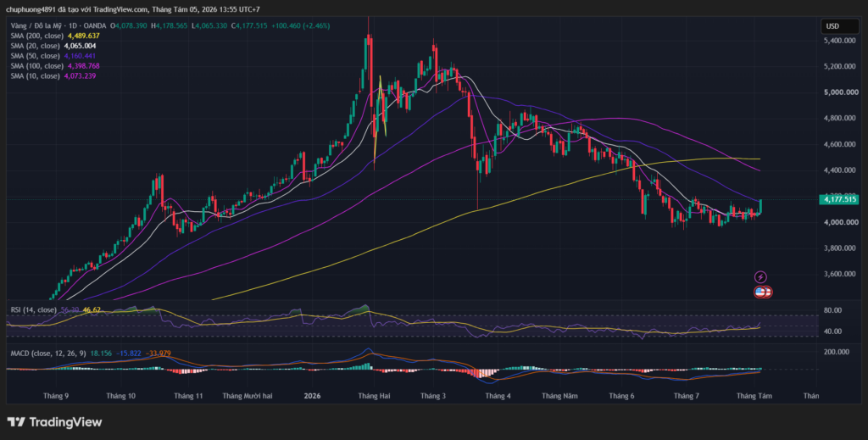
Task: Click the Tháng 3 time axis label
Action: point(433,396)
